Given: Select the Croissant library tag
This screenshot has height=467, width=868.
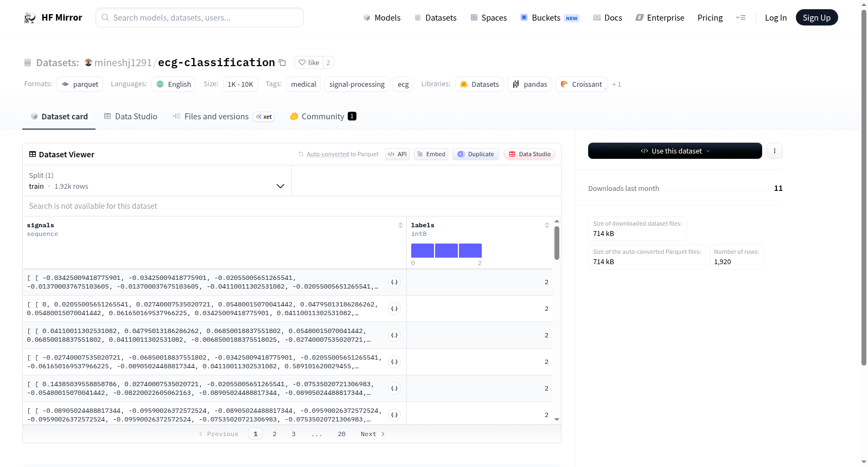Looking at the screenshot, I should point(582,84).
